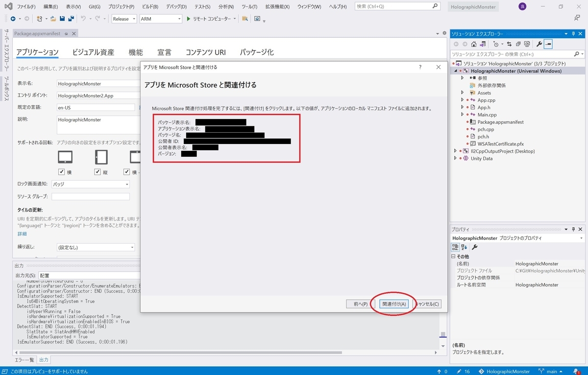588x375 pixels.
Task: Click the Categorized icon in Properties panel
Action: coord(455,247)
